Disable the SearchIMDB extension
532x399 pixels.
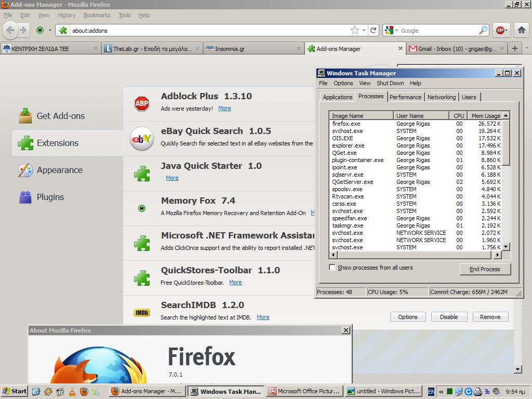pyautogui.click(x=449, y=317)
